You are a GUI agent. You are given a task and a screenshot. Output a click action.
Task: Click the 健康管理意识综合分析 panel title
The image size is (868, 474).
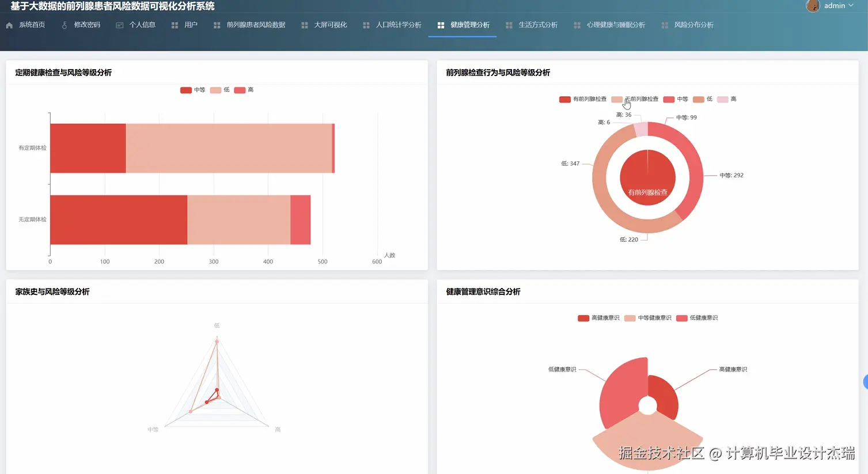click(x=483, y=292)
